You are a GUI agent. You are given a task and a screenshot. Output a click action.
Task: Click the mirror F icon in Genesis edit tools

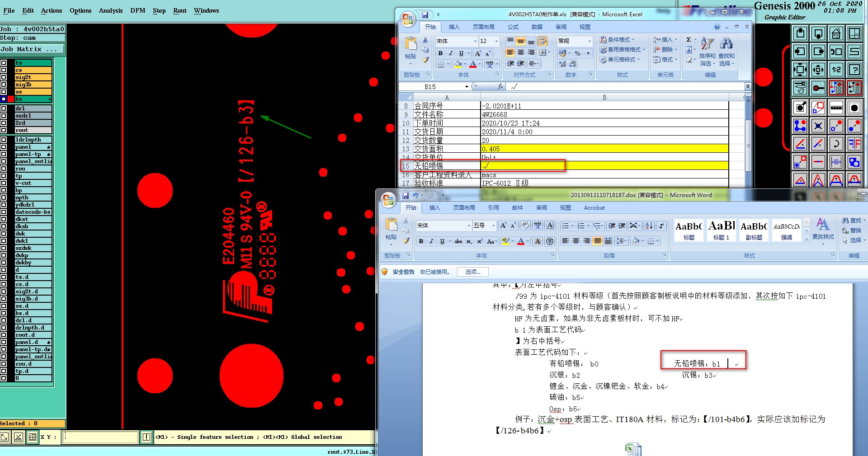coord(854,144)
